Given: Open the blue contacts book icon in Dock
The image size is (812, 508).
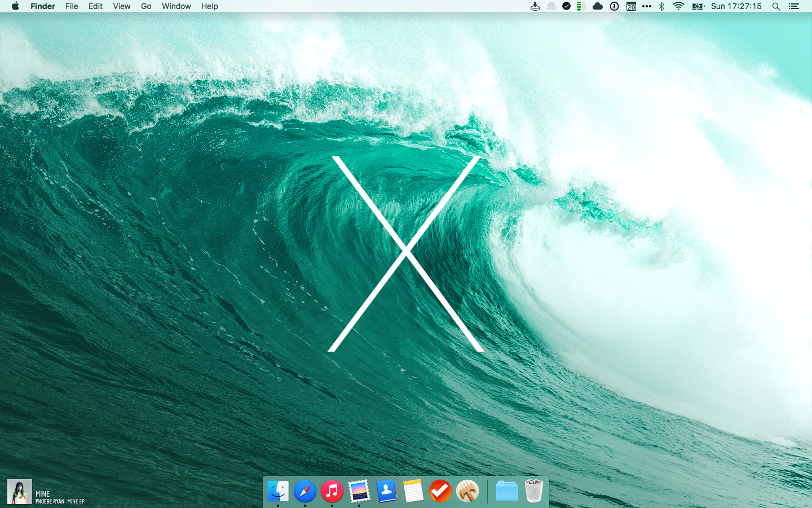Looking at the screenshot, I should 386,491.
